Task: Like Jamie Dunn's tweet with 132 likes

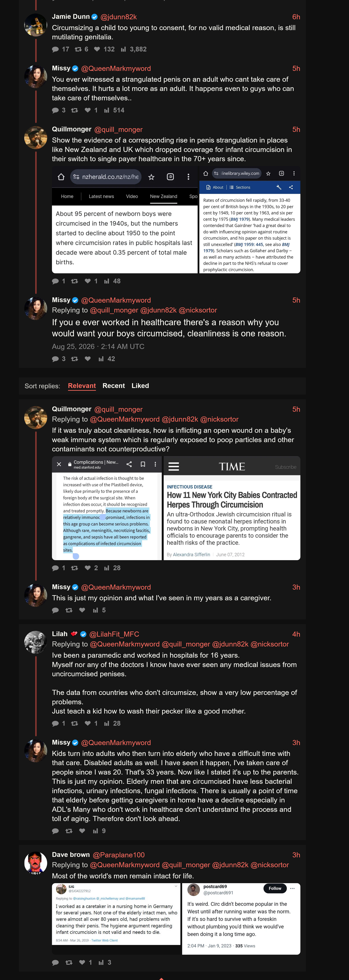Action: [104, 49]
